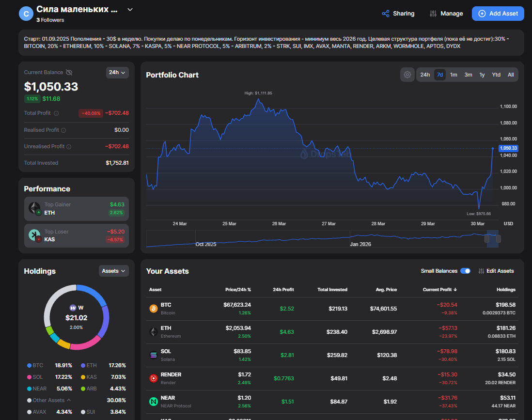Select SOL legend entry in Holdings
The height and width of the screenshot is (420, 532).
pos(49,377)
